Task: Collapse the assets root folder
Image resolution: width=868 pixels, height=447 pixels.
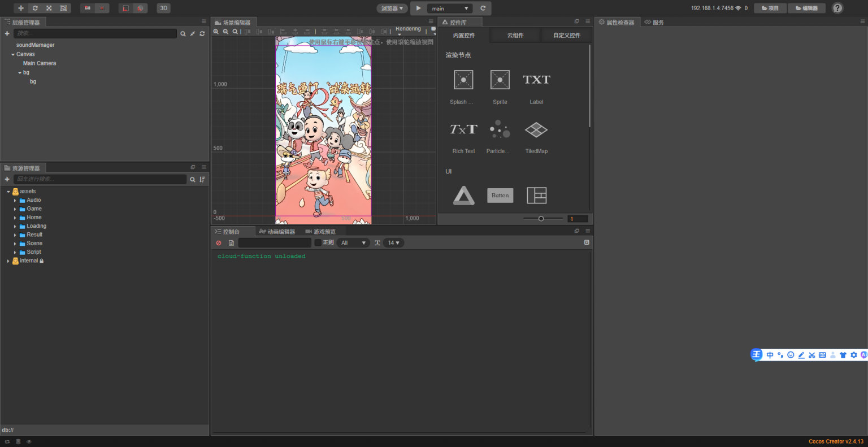Action: [x=8, y=192]
